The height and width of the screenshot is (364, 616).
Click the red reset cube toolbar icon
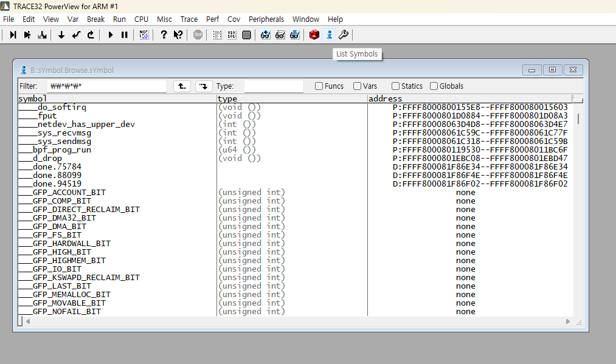[x=314, y=35]
